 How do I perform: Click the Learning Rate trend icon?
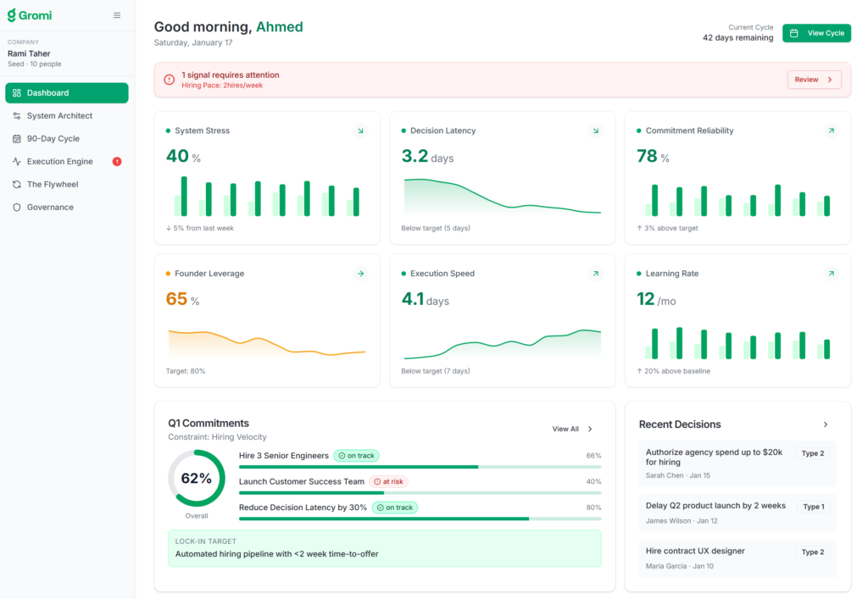831,274
